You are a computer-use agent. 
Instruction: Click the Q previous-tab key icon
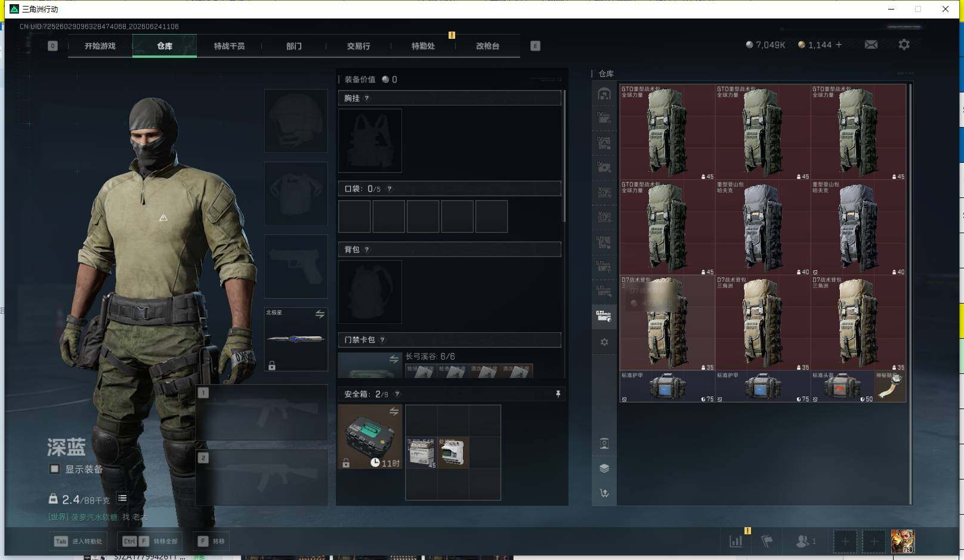click(x=52, y=46)
